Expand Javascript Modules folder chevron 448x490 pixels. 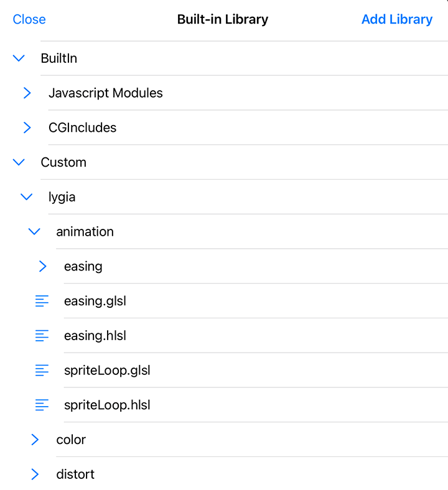[27, 93]
